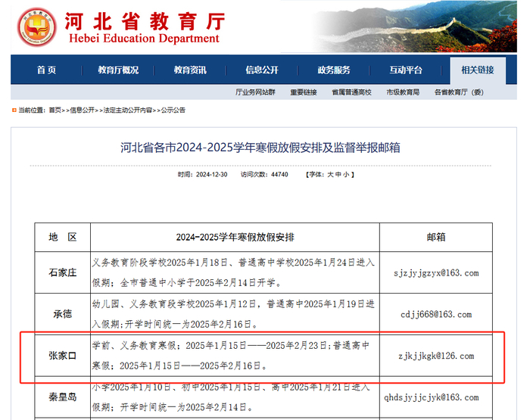
Task: Set font size to 小
Action: pos(346,175)
